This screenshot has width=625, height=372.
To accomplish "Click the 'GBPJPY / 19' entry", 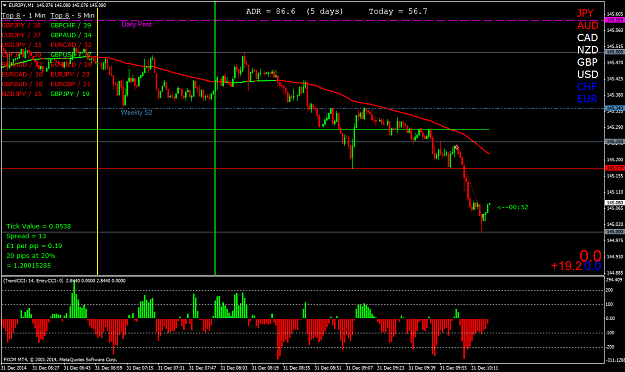I will (x=70, y=94).
